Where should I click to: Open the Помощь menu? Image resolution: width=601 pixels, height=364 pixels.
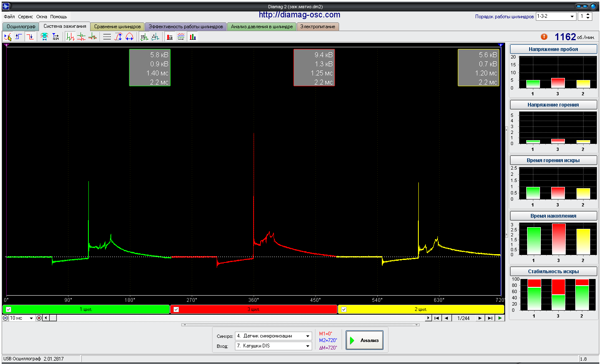(x=59, y=17)
